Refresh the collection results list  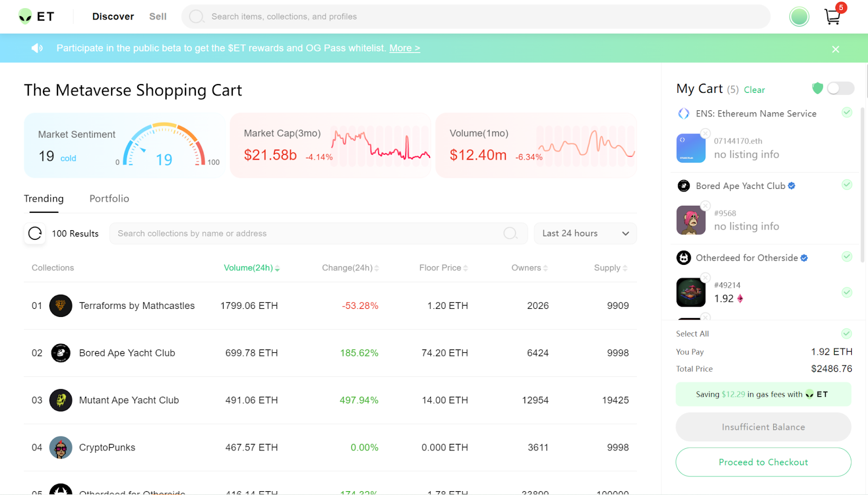pyautogui.click(x=35, y=233)
